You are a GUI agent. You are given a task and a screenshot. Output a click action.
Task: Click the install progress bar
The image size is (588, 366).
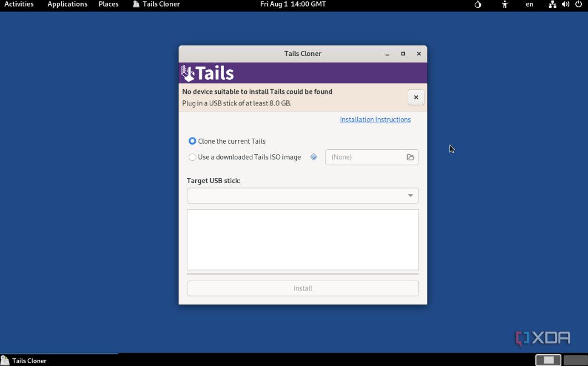click(x=303, y=274)
